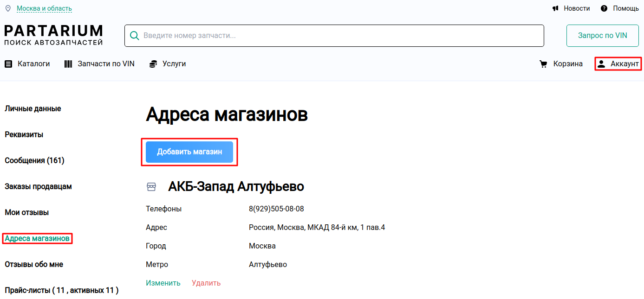
Task: Open the Изменить edit link
Action: click(x=163, y=282)
